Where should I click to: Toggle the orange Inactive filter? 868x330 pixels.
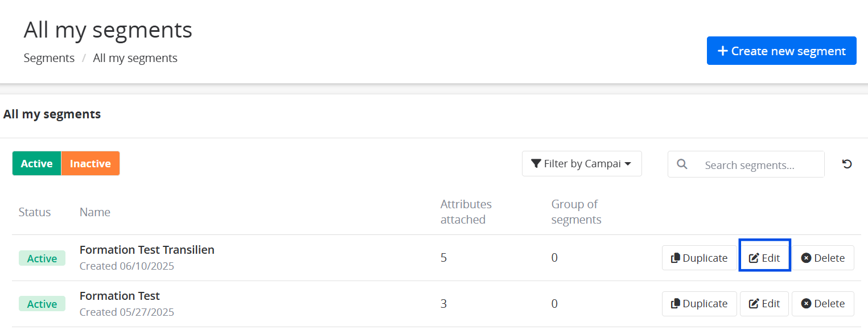[90, 163]
